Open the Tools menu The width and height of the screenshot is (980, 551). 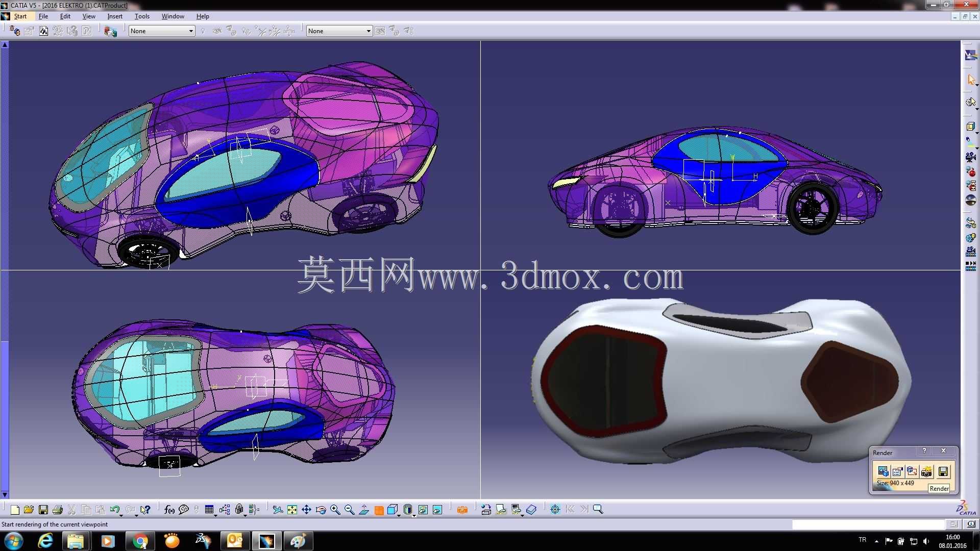click(x=142, y=16)
